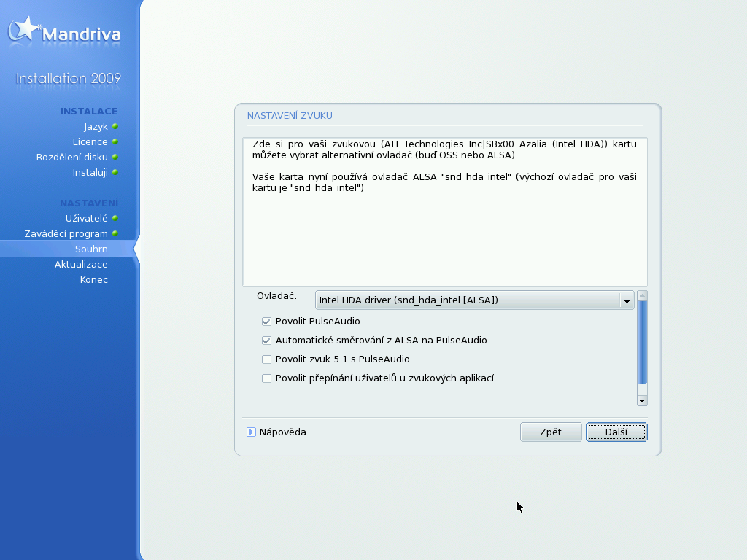The width and height of the screenshot is (747, 560).
Task: Click the green dot beside Instaluji
Action: click(x=115, y=172)
